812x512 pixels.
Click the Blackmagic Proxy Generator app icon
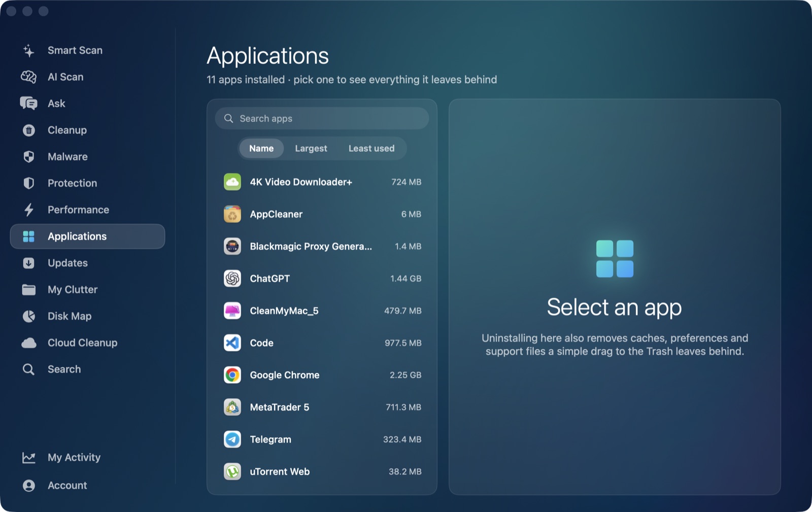(232, 247)
